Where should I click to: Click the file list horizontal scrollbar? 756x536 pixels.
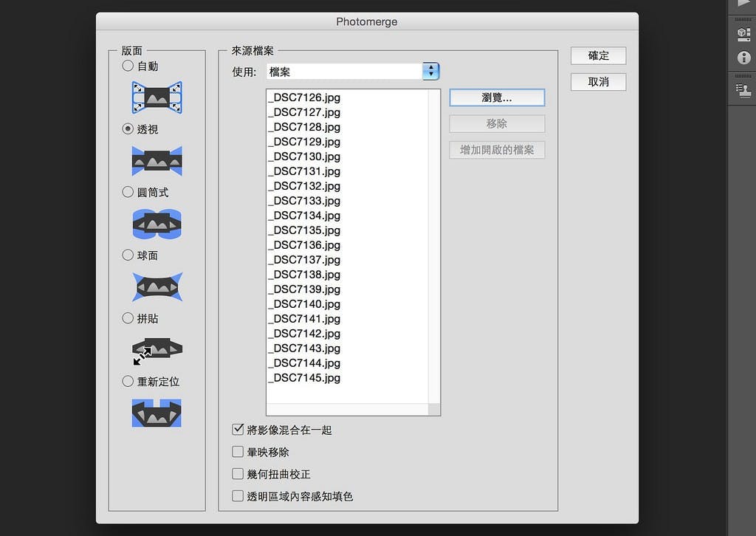click(x=347, y=410)
